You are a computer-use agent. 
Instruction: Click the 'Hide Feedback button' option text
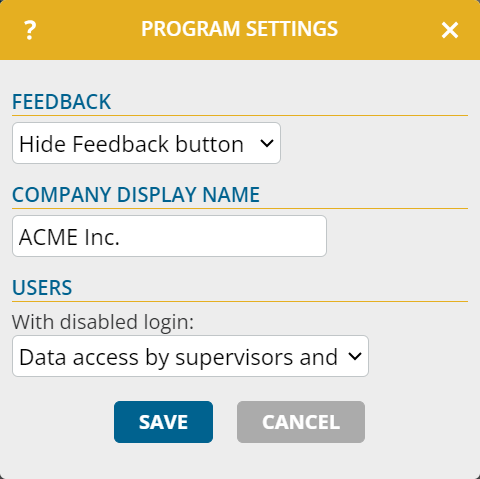131,144
